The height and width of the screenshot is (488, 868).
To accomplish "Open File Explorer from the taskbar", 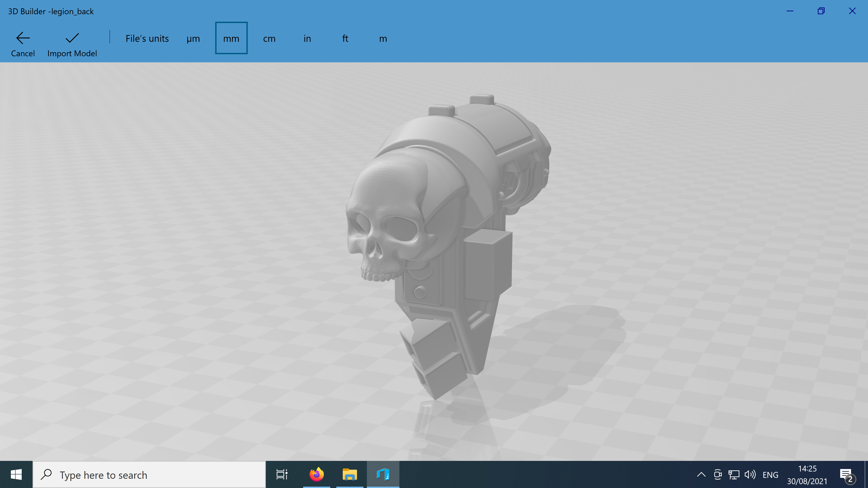I will click(x=350, y=474).
